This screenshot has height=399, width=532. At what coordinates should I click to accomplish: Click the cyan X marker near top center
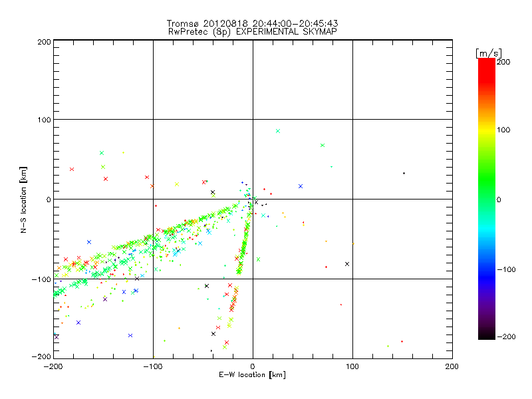(x=278, y=131)
